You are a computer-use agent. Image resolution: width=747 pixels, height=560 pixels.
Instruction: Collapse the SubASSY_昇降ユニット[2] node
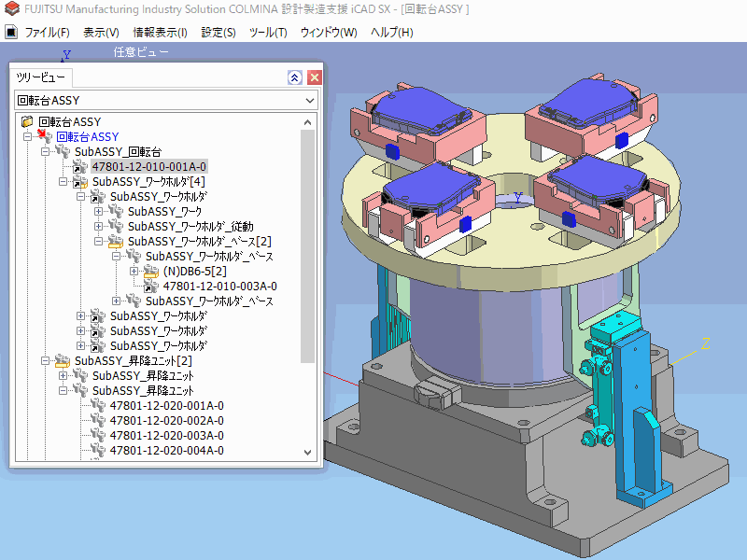coord(46,361)
